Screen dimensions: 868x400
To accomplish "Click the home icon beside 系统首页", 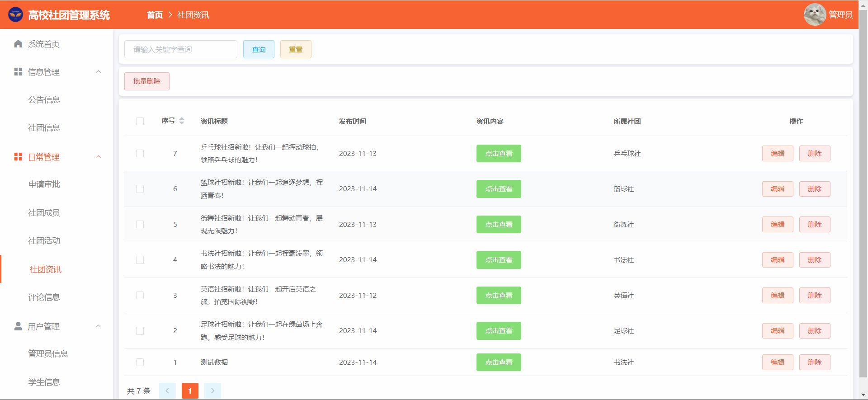I will (18, 44).
